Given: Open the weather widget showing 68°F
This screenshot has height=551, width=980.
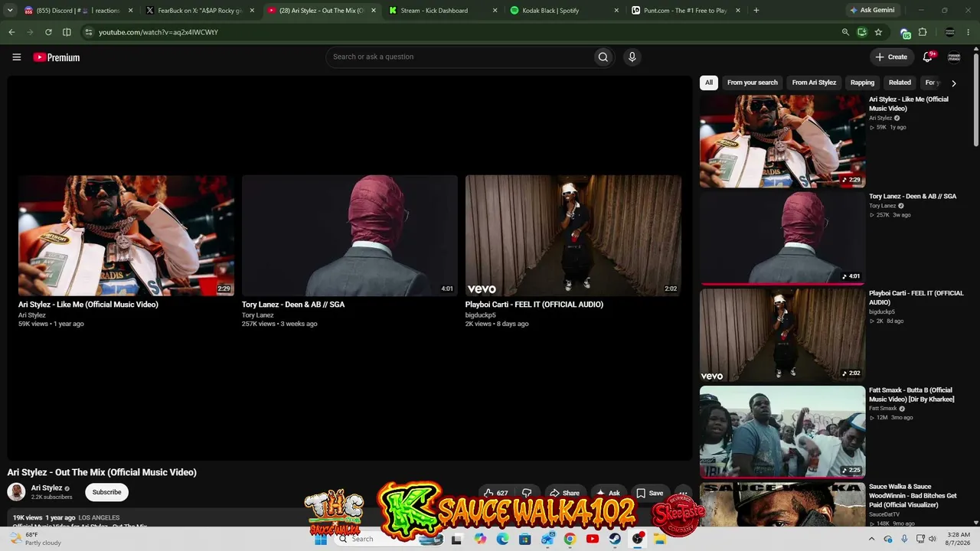Looking at the screenshot, I should (34, 539).
